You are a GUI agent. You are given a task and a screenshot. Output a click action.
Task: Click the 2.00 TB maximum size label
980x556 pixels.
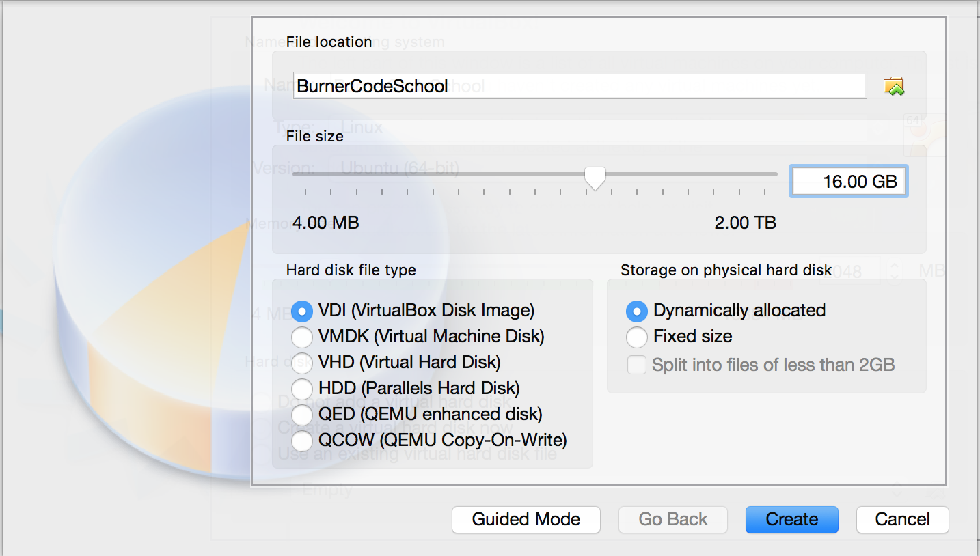(746, 223)
